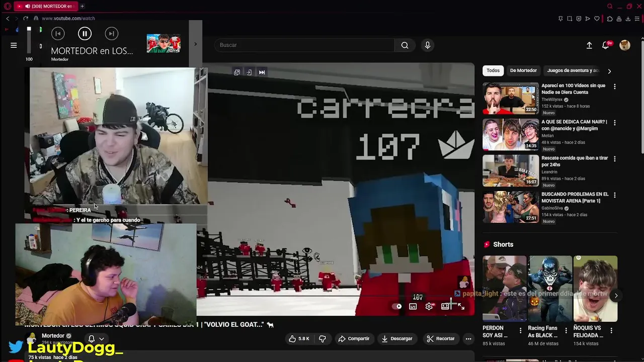Click fast-forward icon above player
The height and width of the screenshot is (362, 644).
262,72
